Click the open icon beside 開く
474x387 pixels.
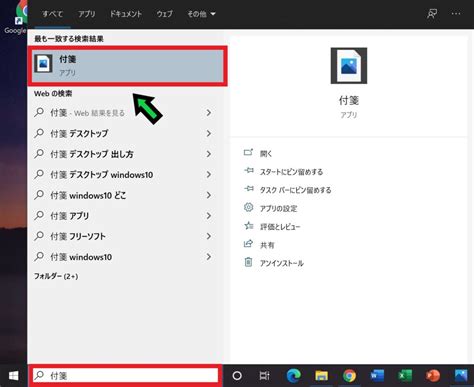click(x=248, y=152)
